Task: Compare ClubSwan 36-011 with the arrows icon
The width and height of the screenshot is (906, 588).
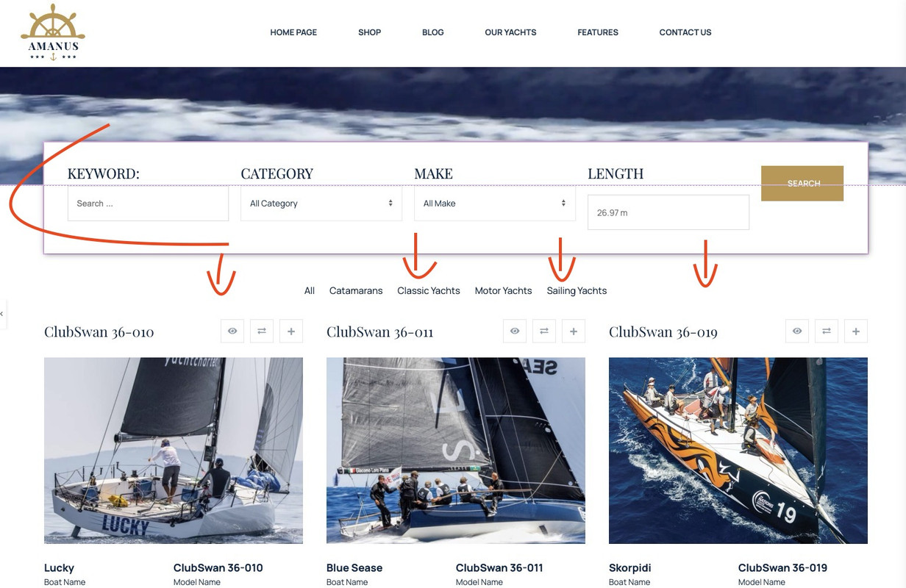Action: [x=544, y=331]
